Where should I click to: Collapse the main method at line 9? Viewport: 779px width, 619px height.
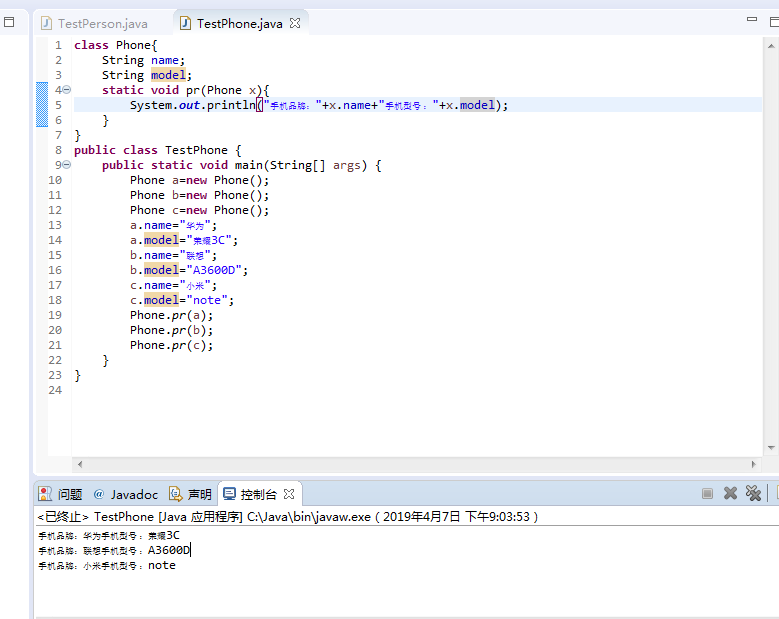coord(66,165)
